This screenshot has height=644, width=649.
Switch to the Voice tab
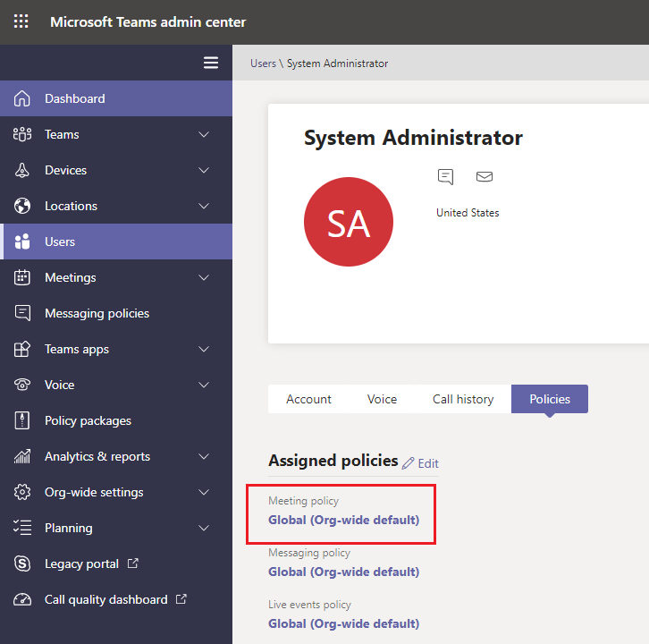click(x=382, y=399)
